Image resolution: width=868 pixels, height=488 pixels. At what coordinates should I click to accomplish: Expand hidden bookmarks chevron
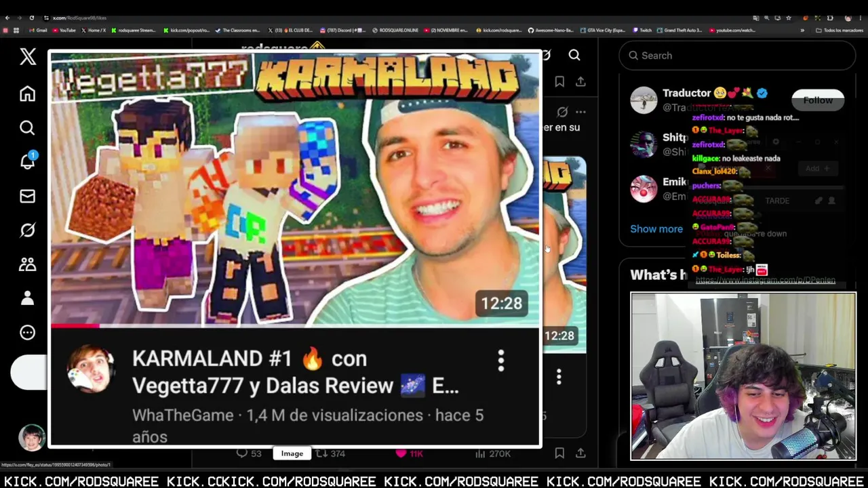point(802,30)
